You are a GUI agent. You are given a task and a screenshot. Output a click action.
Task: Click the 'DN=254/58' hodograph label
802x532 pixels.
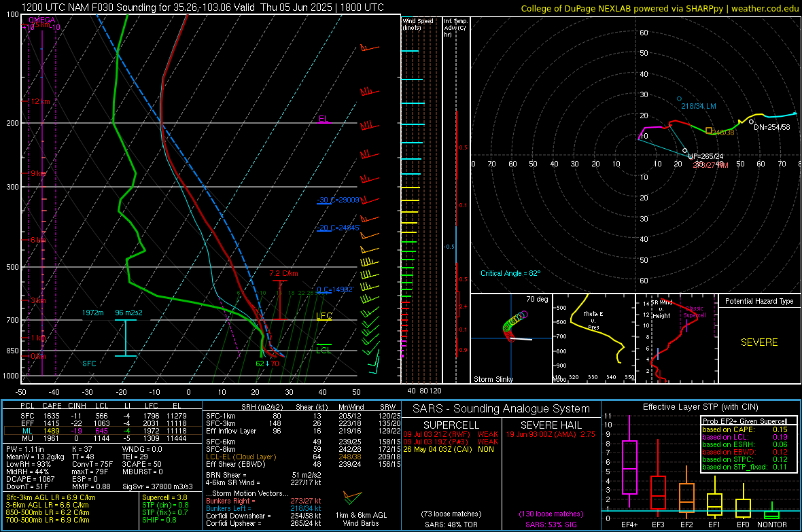772,127
